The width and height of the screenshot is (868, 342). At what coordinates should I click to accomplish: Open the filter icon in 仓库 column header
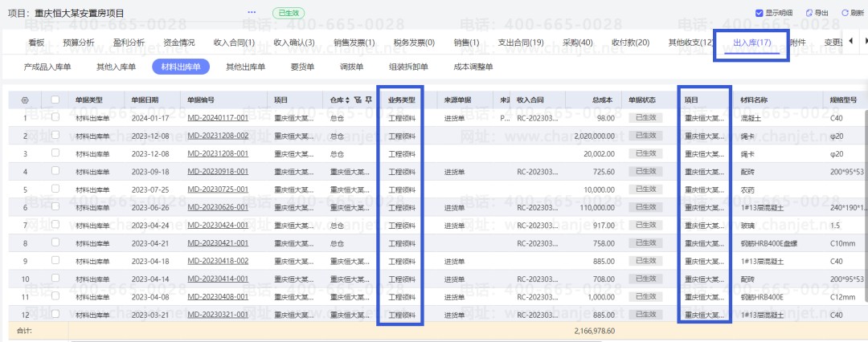coord(357,100)
